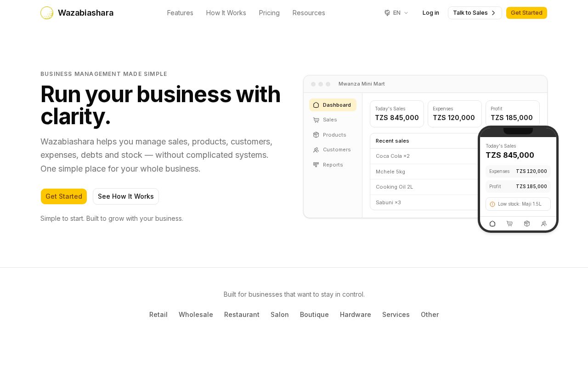This screenshot has height=368, width=588.
Task: Open the Features menu item
Action: point(180,13)
